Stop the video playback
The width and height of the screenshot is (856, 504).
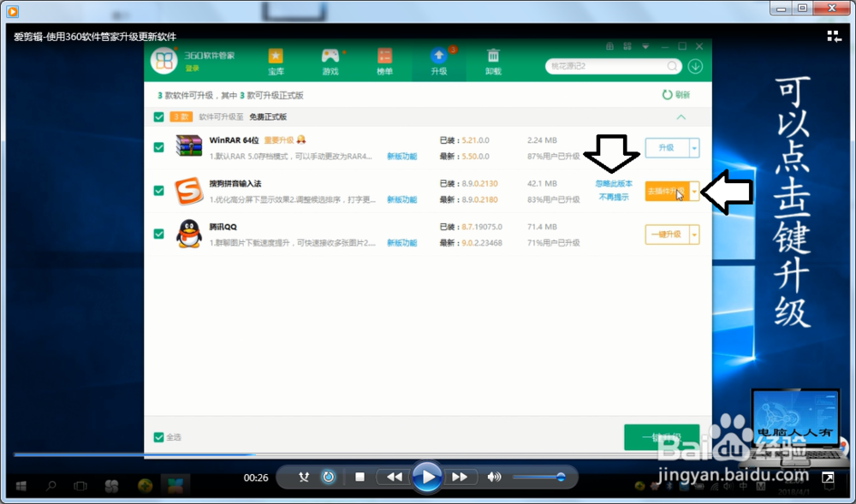[360, 477]
